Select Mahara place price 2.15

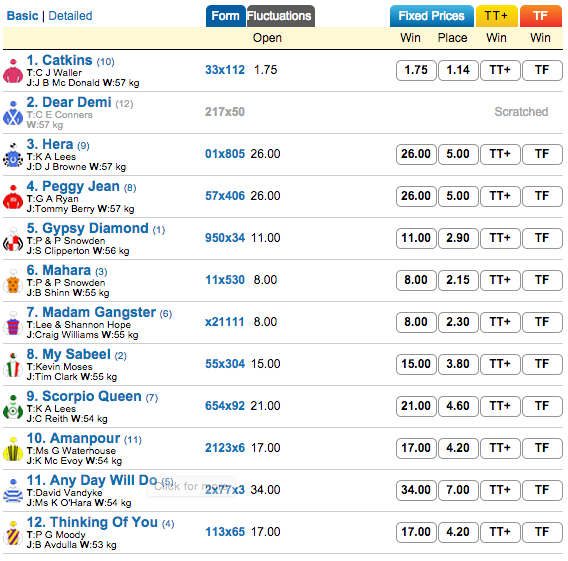click(458, 280)
